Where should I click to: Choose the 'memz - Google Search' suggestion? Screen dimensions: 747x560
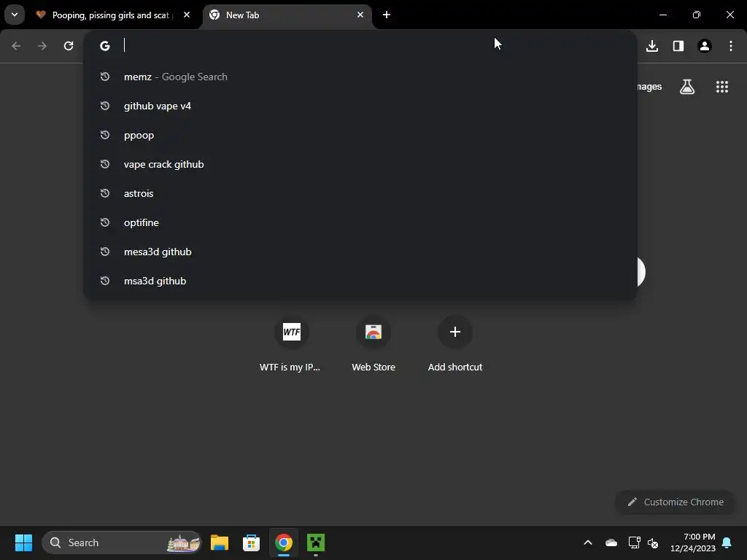(360, 77)
